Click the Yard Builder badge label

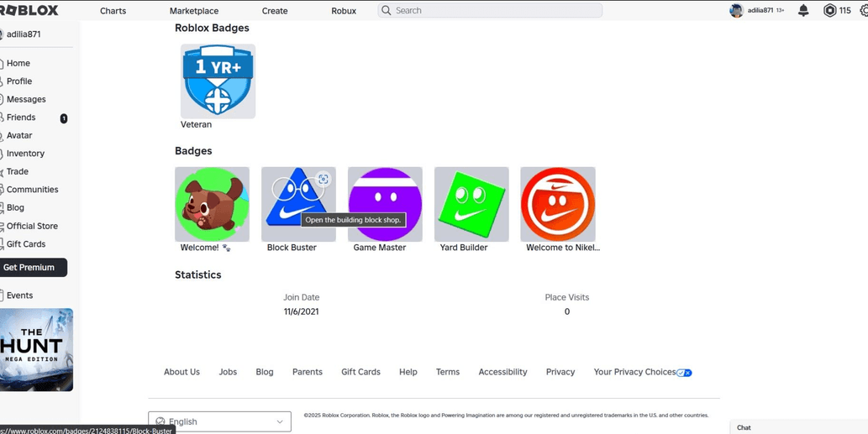click(464, 248)
